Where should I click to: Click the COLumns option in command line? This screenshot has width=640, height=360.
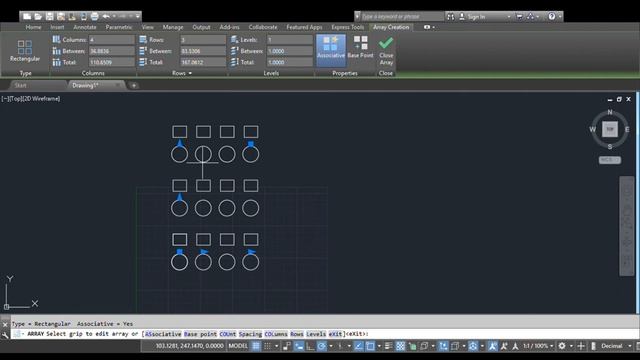[x=276, y=334]
